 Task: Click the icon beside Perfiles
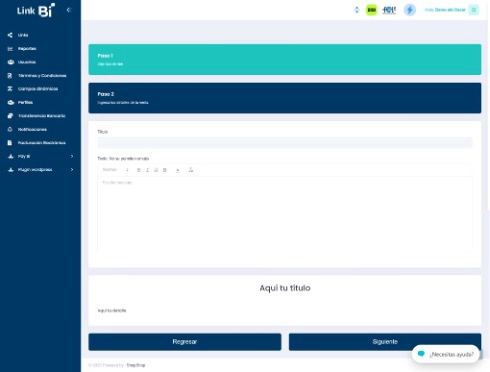pyautogui.click(x=11, y=102)
